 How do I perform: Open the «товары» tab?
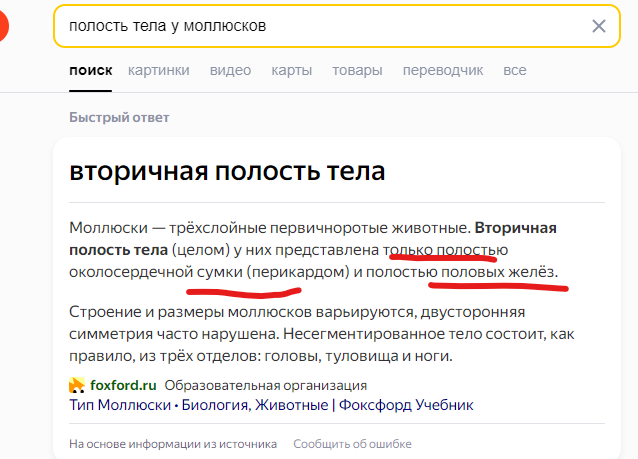point(357,71)
